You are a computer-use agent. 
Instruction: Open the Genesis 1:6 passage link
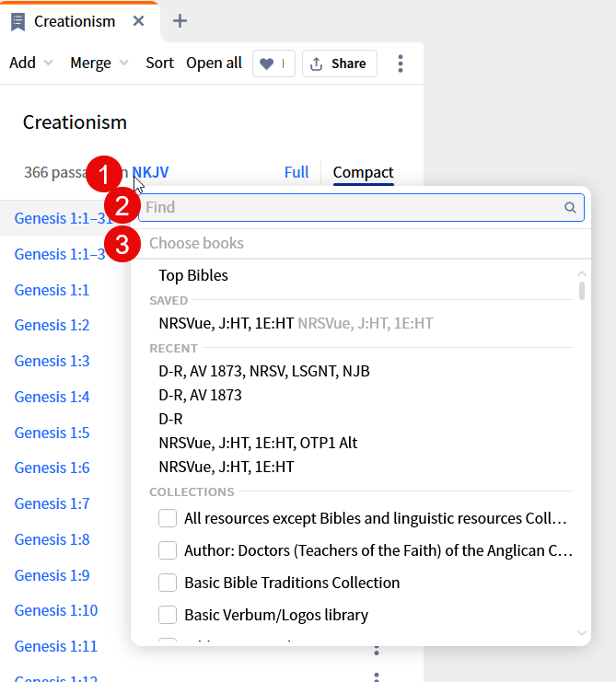pos(52,468)
